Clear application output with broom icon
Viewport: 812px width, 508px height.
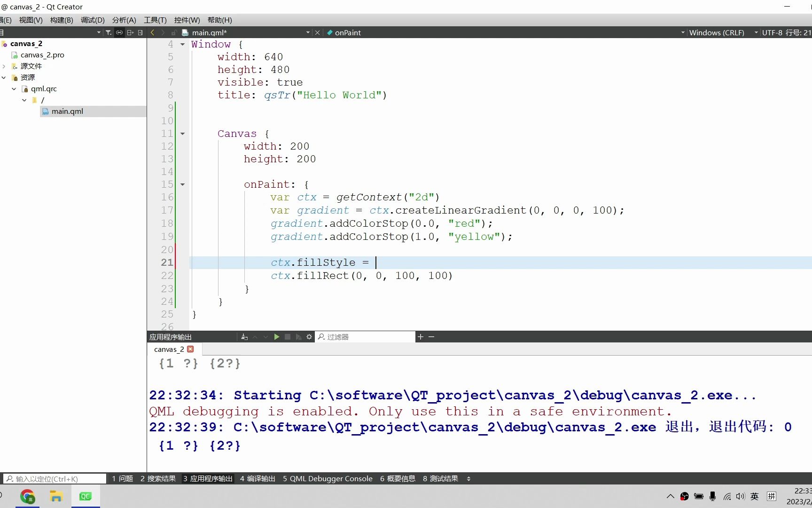(x=244, y=337)
